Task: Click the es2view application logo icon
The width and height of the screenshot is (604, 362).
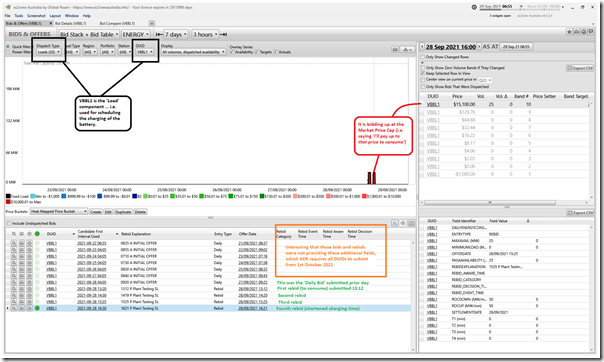Action: click(8, 7)
